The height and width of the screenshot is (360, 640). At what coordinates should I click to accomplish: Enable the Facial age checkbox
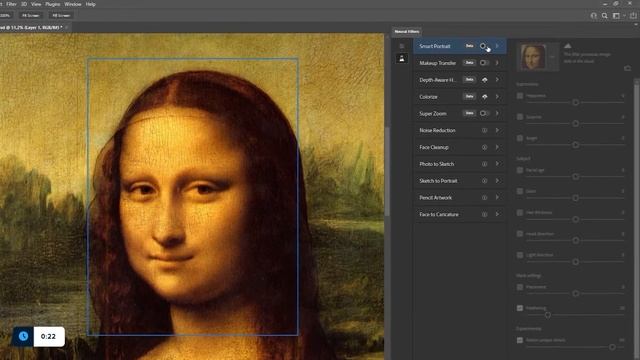[520, 170]
